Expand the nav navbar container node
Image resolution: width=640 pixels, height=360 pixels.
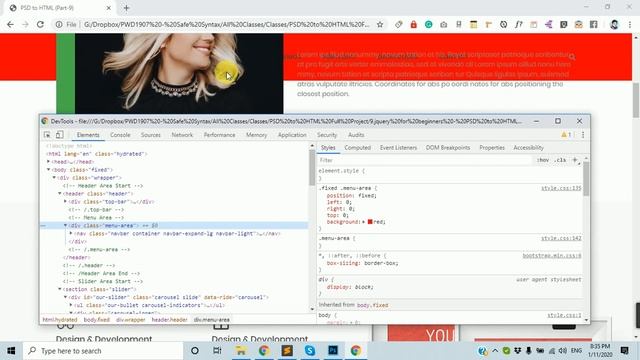71,233
